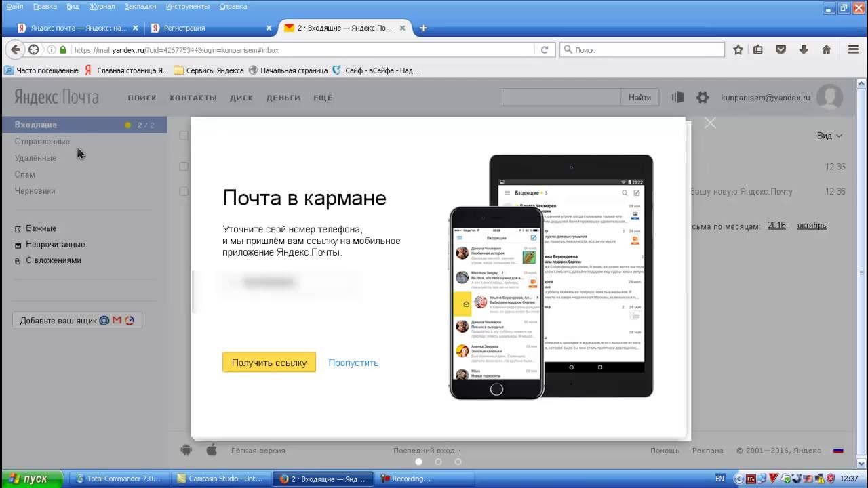
Task: Open the Firefox hamburger menu
Action: coord(854,49)
